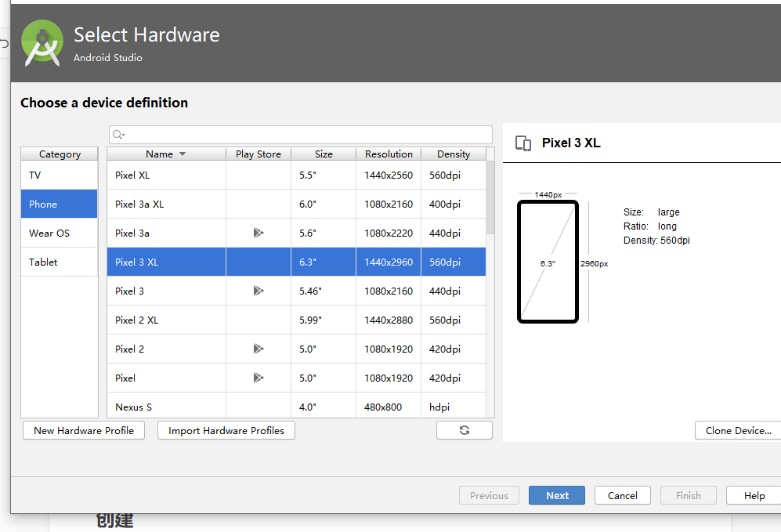Select the Pixel 3a device name
Image resolution: width=781 pixels, height=532 pixels.
[132, 233]
